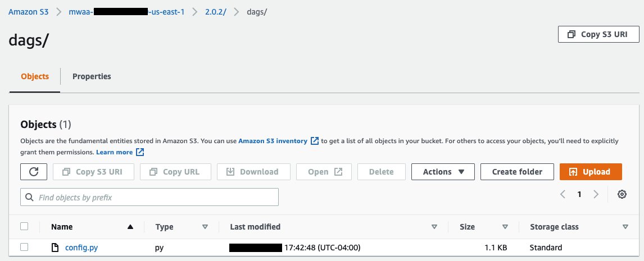Click external link icon beside Amazon S3 inventory
Screen dimensions: 644x261
click(x=315, y=141)
